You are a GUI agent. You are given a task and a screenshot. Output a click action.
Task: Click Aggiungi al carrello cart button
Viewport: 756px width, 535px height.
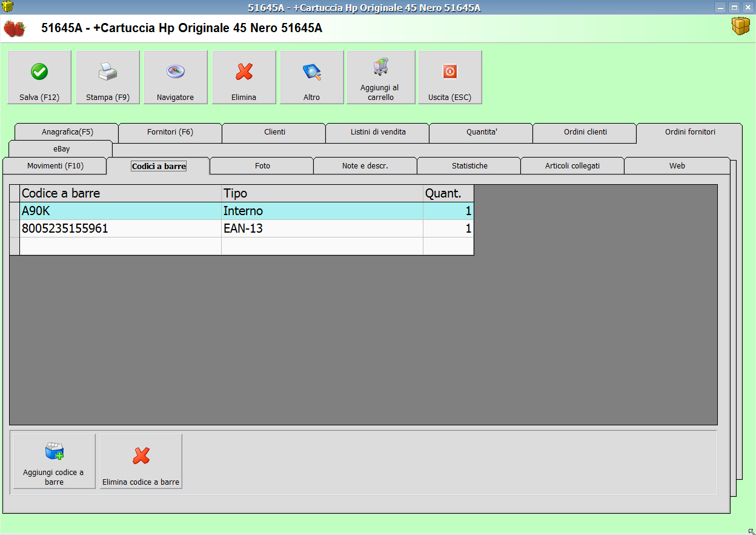pos(381,77)
